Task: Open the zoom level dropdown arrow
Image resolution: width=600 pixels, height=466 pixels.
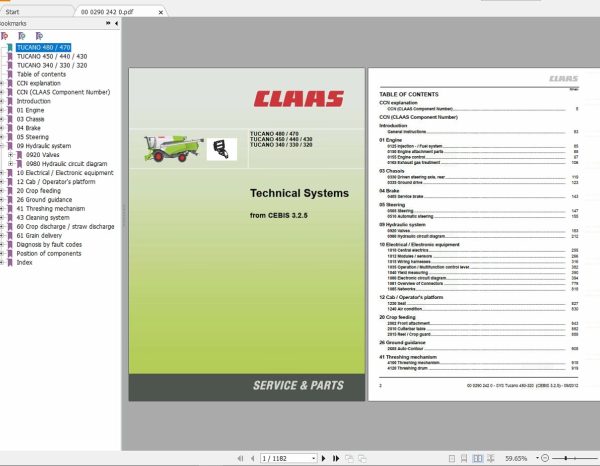Action: [537, 458]
